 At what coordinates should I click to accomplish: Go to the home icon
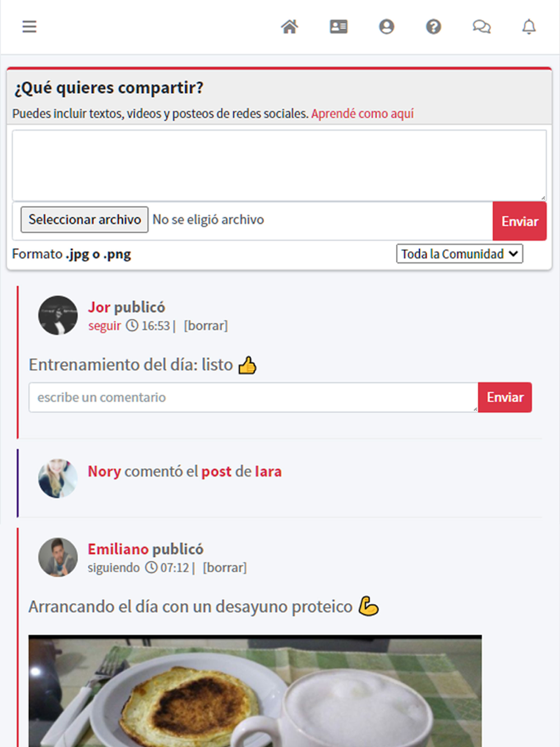pos(290,26)
